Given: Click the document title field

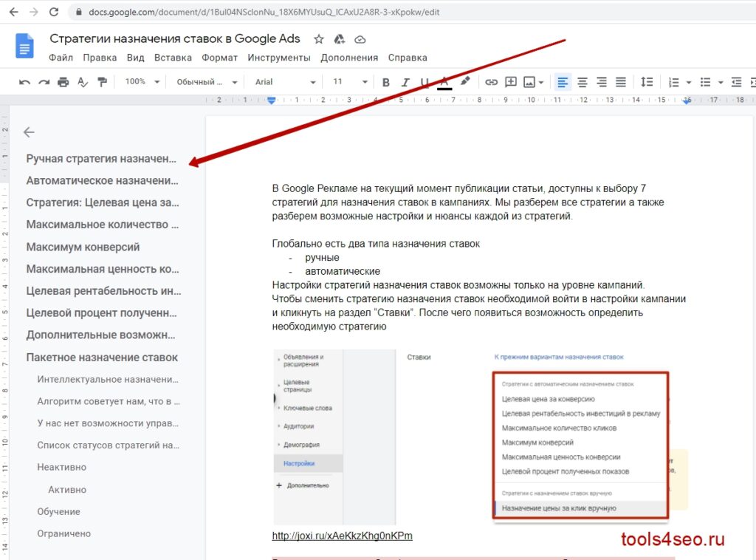Looking at the screenshot, I should (174, 38).
